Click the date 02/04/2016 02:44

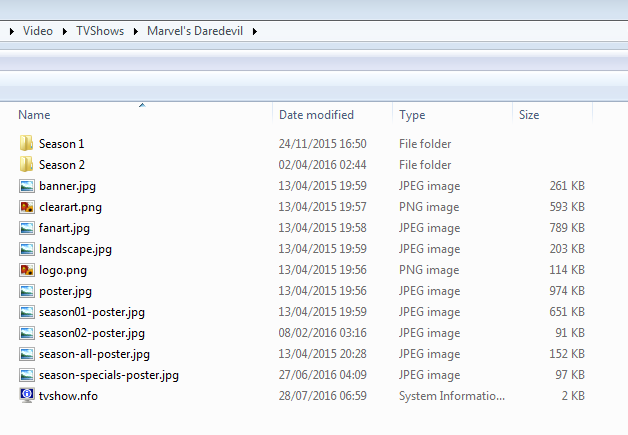click(322, 165)
